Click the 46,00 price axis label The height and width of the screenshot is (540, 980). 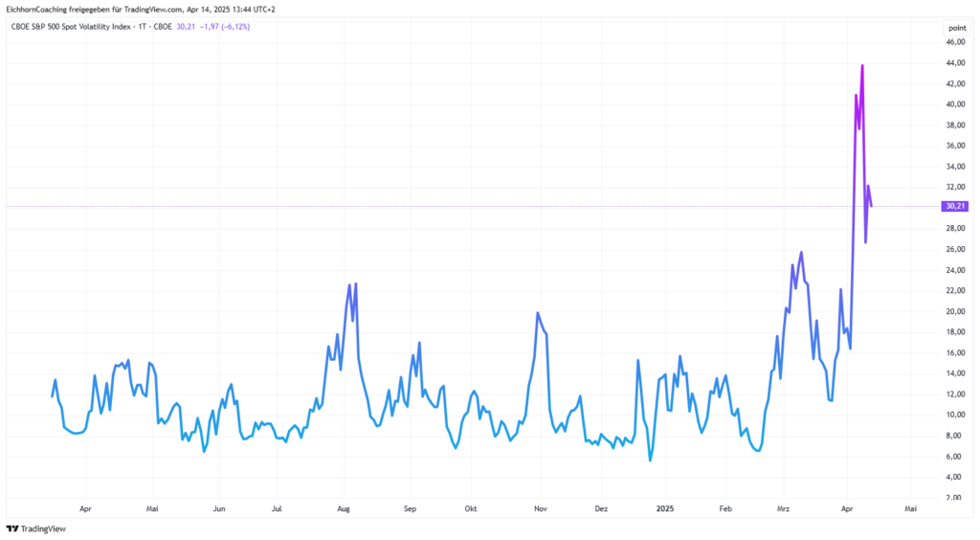(x=955, y=42)
